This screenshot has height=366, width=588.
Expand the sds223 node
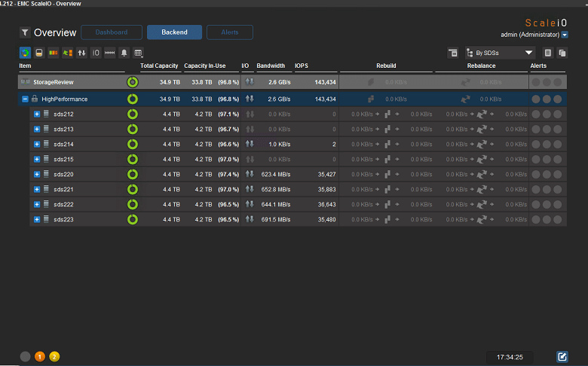(x=37, y=219)
